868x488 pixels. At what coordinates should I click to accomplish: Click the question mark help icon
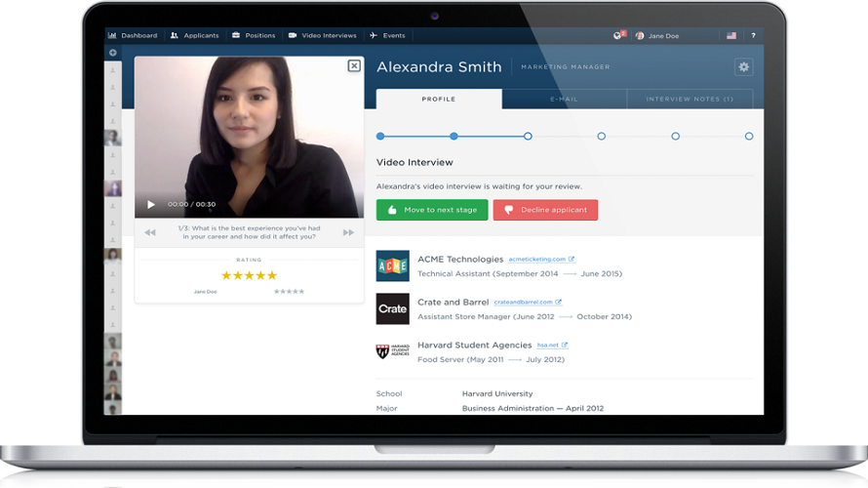(x=753, y=35)
